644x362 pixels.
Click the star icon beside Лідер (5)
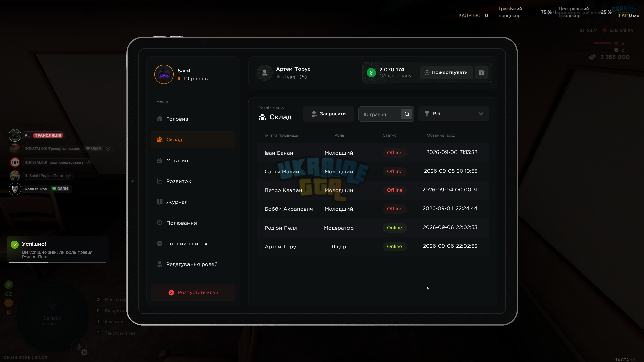pyautogui.click(x=278, y=77)
